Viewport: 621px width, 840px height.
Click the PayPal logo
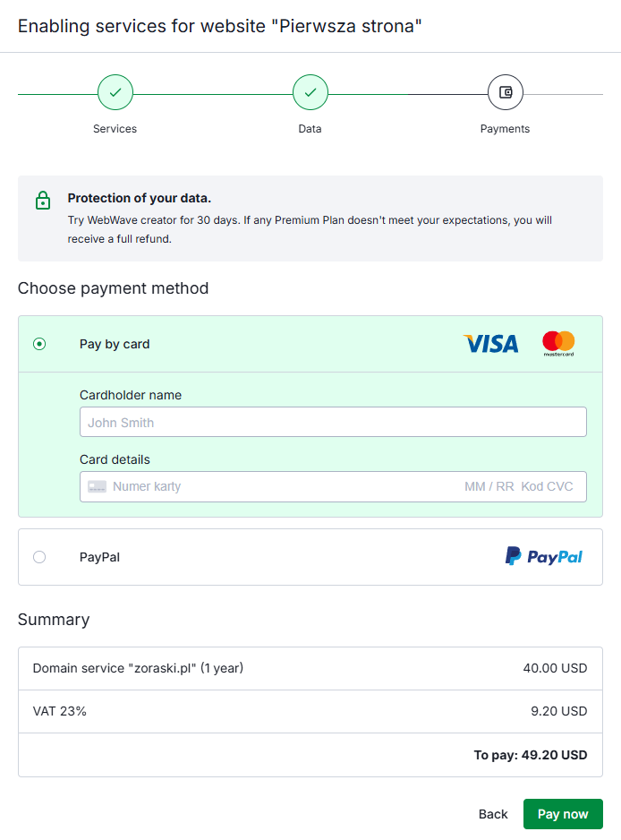coord(543,557)
